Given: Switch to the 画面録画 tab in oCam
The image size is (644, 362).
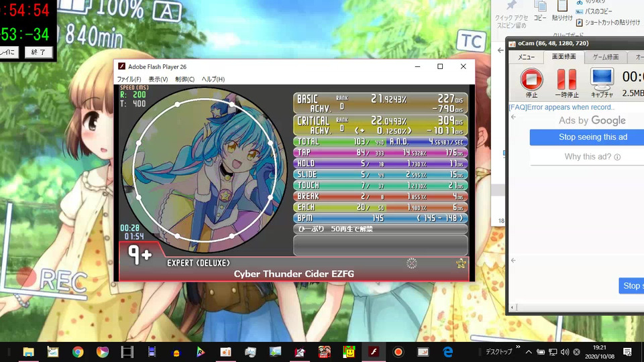Looking at the screenshot, I should pyautogui.click(x=563, y=56).
